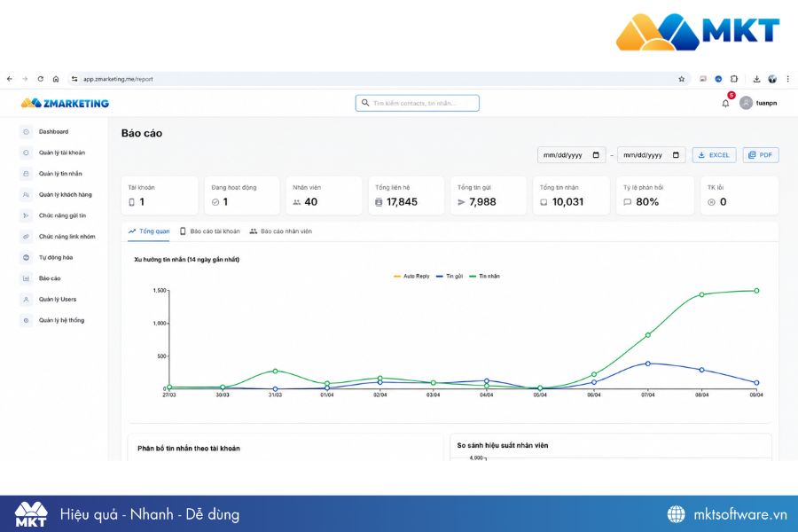
Task: Open Quản lý khách hàng in sidebar
Action: coord(65,194)
